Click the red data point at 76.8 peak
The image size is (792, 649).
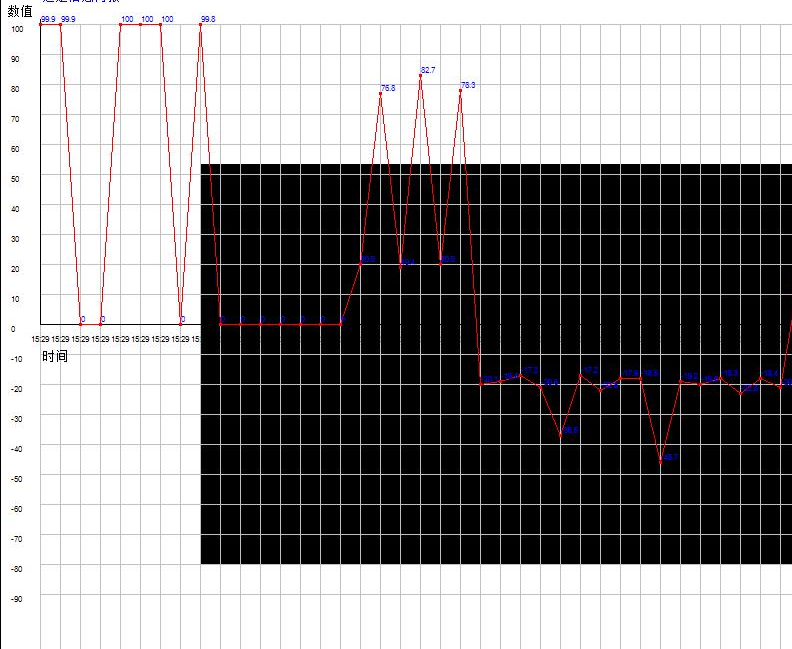coord(380,93)
